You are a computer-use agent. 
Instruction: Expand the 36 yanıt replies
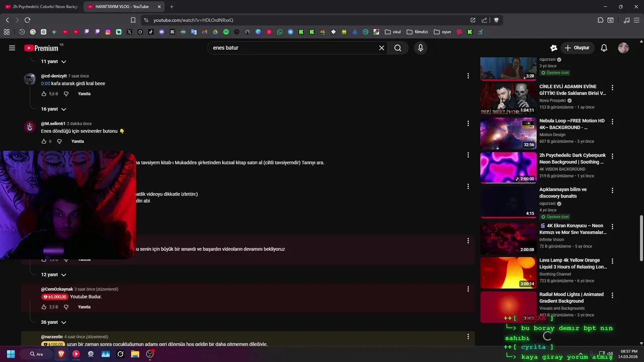53,322
